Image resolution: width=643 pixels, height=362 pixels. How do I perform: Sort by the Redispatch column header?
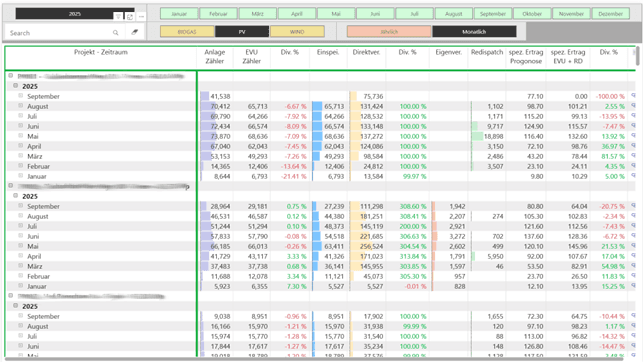coord(487,52)
